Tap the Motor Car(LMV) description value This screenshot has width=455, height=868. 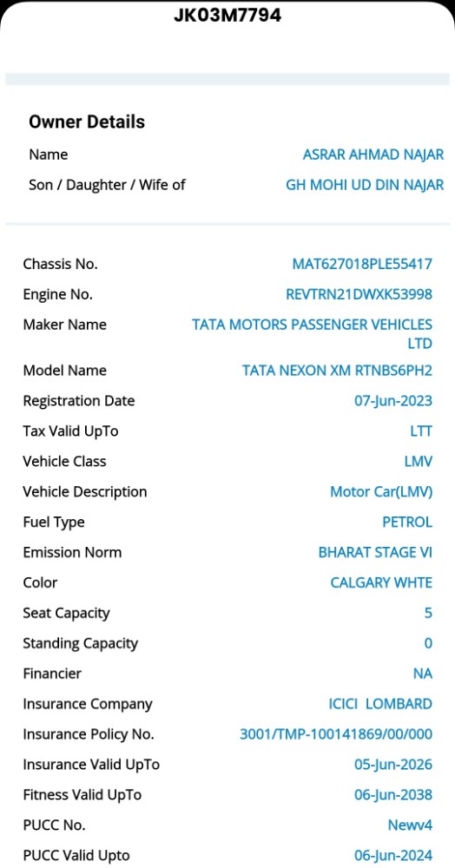point(381,491)
